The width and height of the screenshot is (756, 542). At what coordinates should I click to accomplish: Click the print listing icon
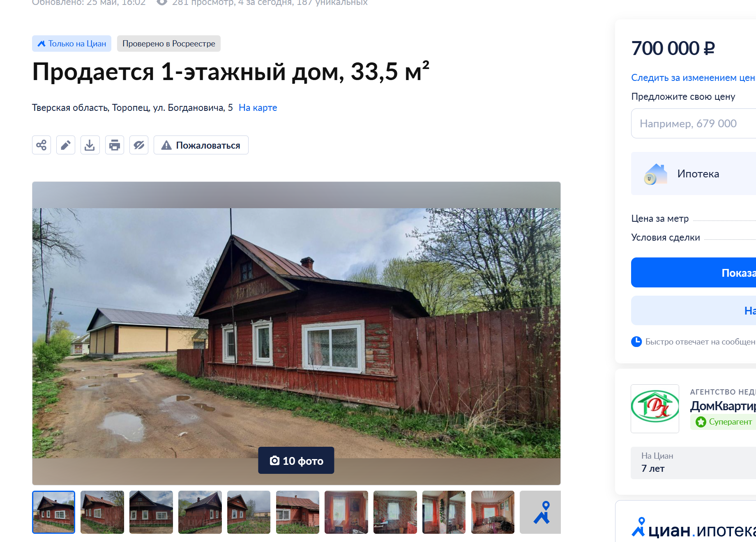pos(115,145)
